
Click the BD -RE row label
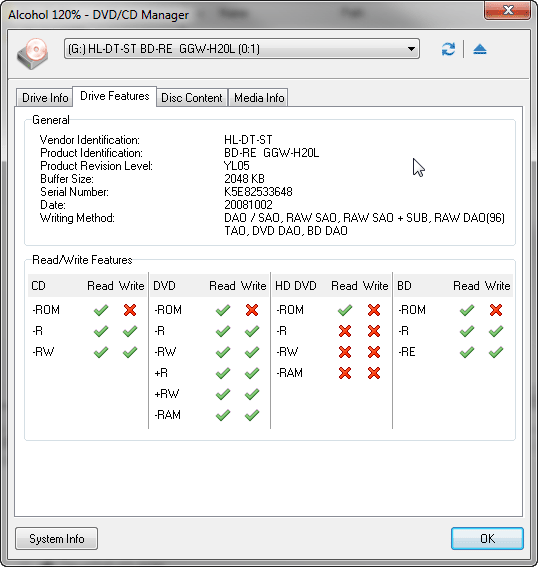point(407,352)
